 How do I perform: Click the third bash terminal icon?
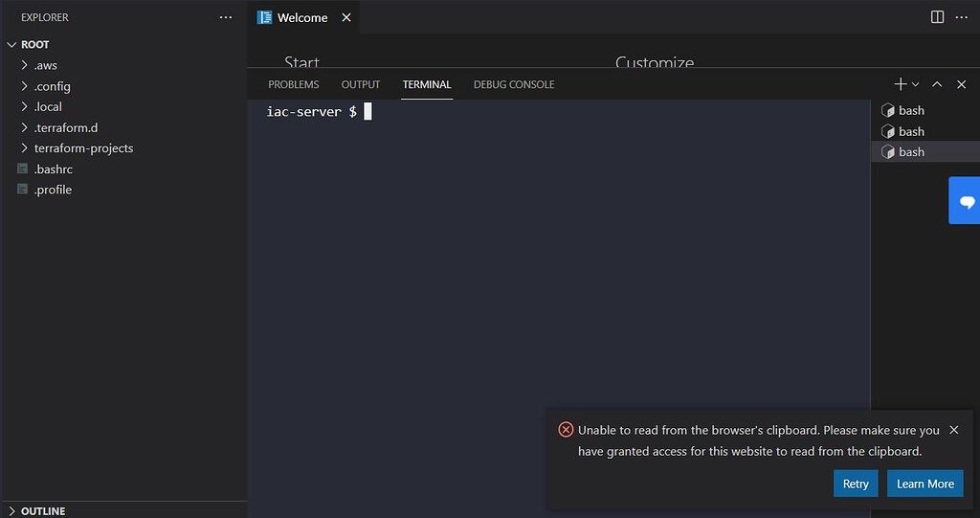[887, 152]
